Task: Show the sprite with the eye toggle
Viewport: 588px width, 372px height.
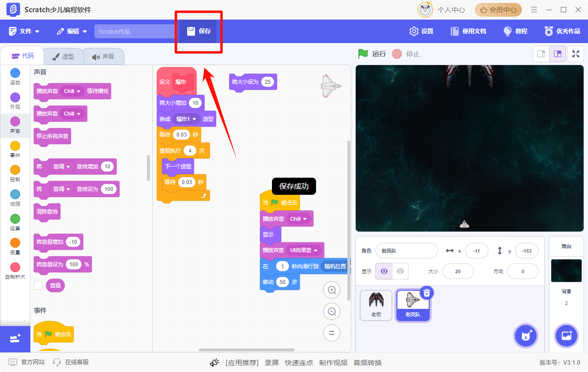Action: (x=384, y=271)
